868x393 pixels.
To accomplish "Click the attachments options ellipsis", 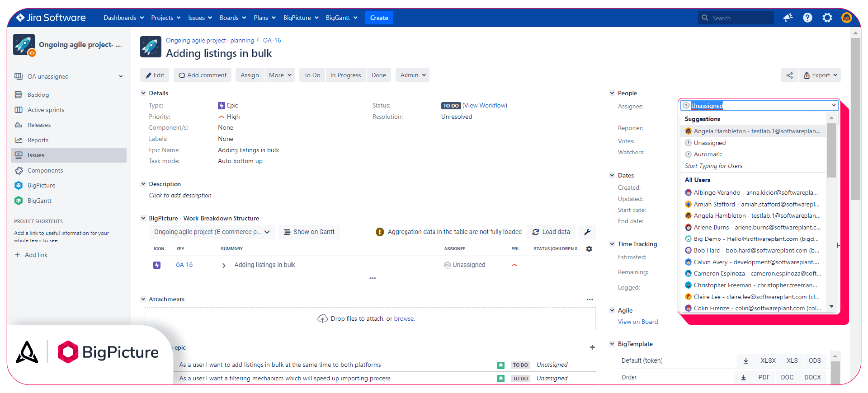I will 590,299.
